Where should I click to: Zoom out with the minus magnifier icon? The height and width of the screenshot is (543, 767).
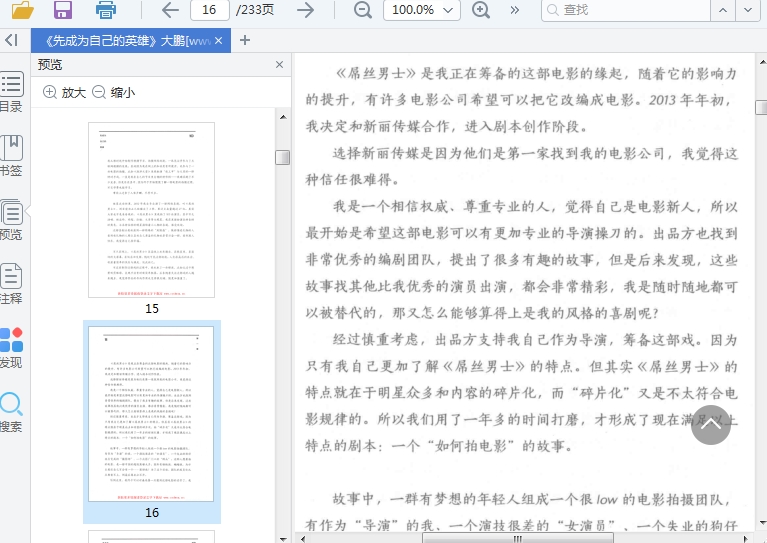[x=362, y=10]
